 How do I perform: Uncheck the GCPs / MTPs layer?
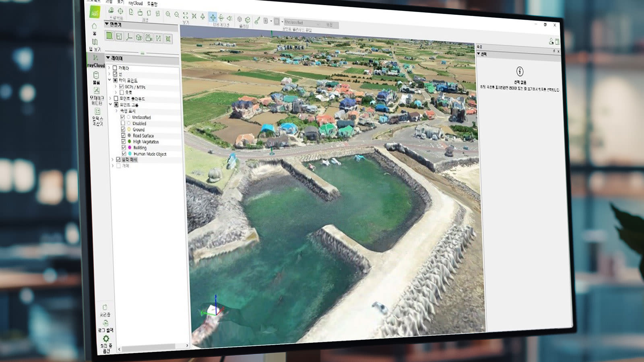[122, 87]
